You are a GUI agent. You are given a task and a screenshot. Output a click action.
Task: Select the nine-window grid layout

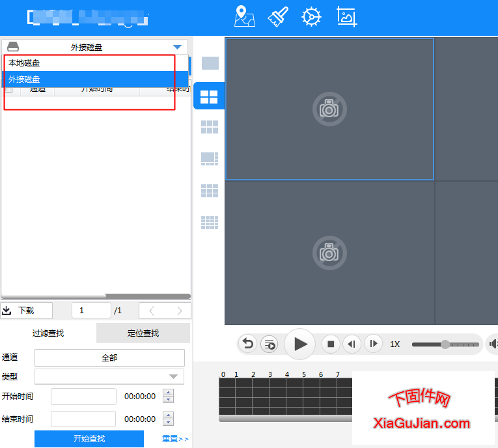point(210,191)
